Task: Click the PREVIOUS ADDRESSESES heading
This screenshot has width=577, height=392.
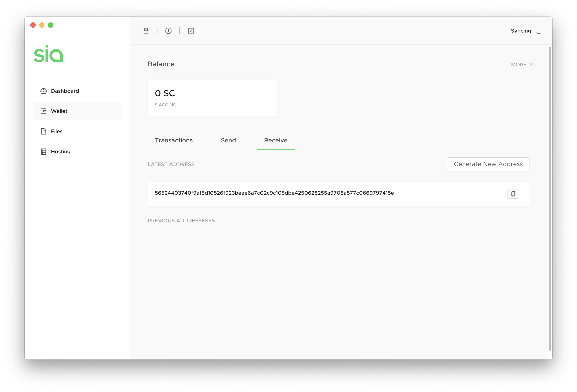Action: tap(181, 221)
